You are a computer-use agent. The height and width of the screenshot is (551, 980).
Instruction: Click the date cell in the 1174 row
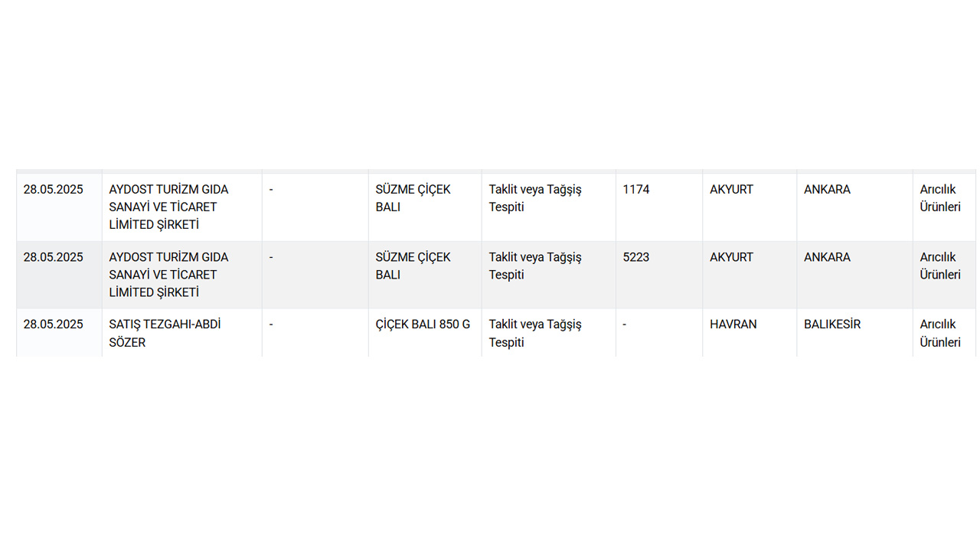53,190
